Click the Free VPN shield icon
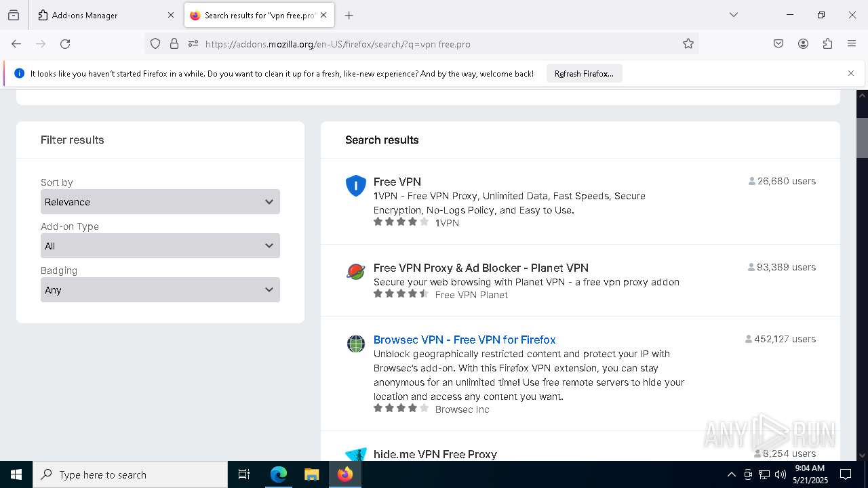Screen dimensions: 868x488 356,186
